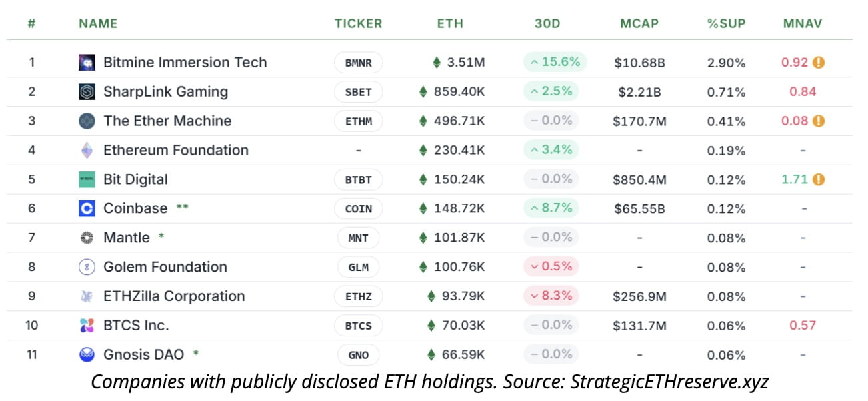Click the green 15.6% 30D change pill
The image size is (868, 401).
[x=555, y=63]
